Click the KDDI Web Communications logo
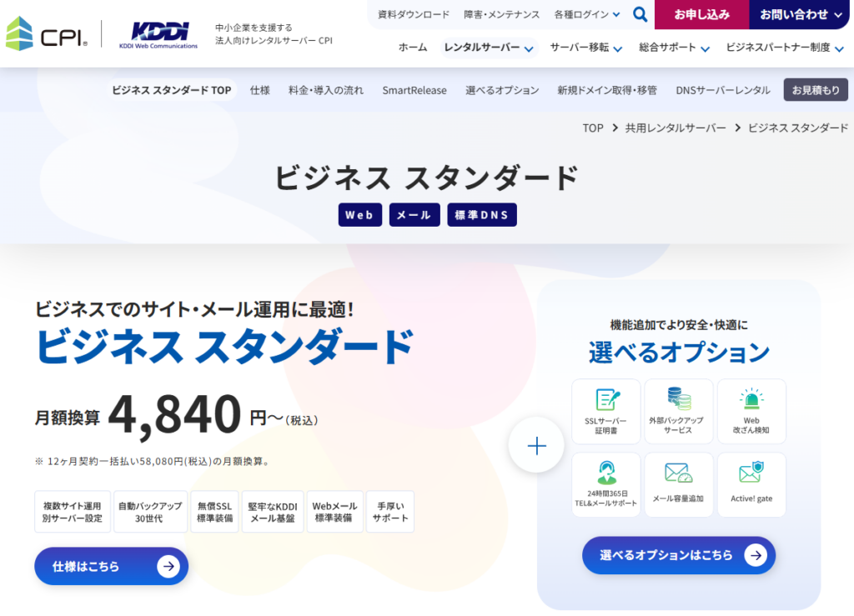The image size is (854, 616). (x=158, y=34)
